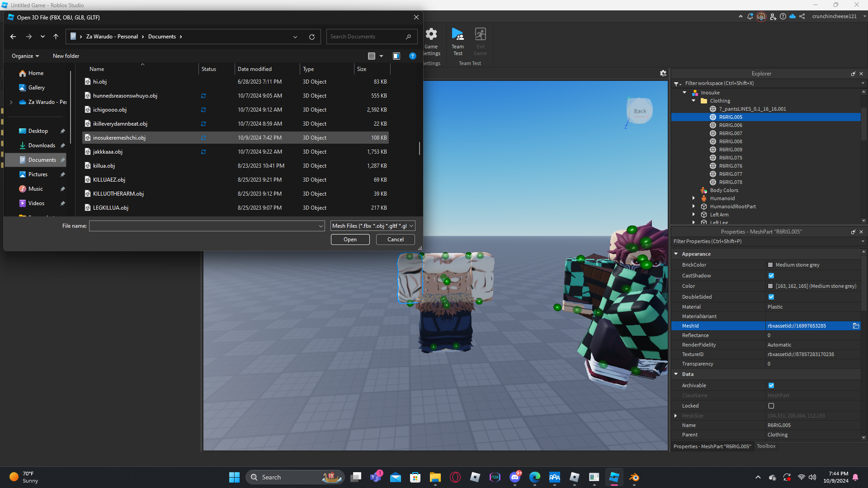
Task: Switch to the Toolbox tab
Action: click(766, 446)
